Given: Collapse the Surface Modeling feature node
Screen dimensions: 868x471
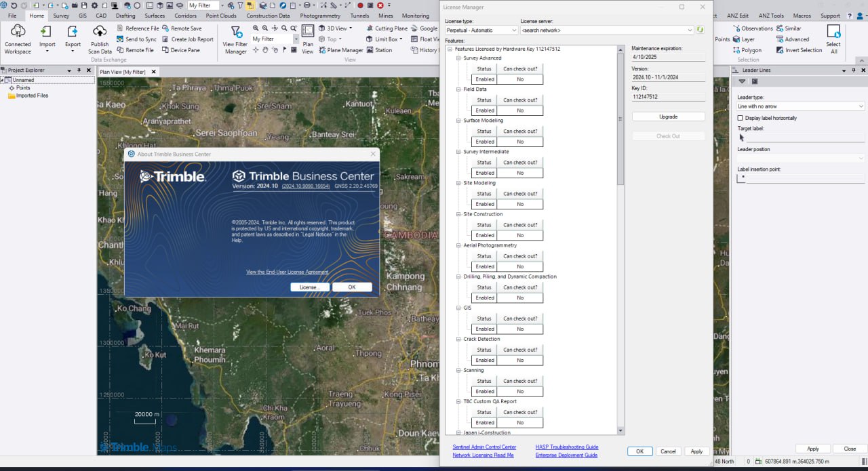Looking at the screenshot, I should tap(458, 121).
